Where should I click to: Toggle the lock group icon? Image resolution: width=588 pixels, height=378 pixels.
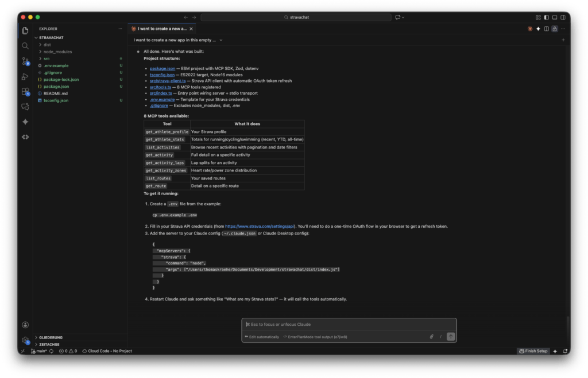coord(555,29)
